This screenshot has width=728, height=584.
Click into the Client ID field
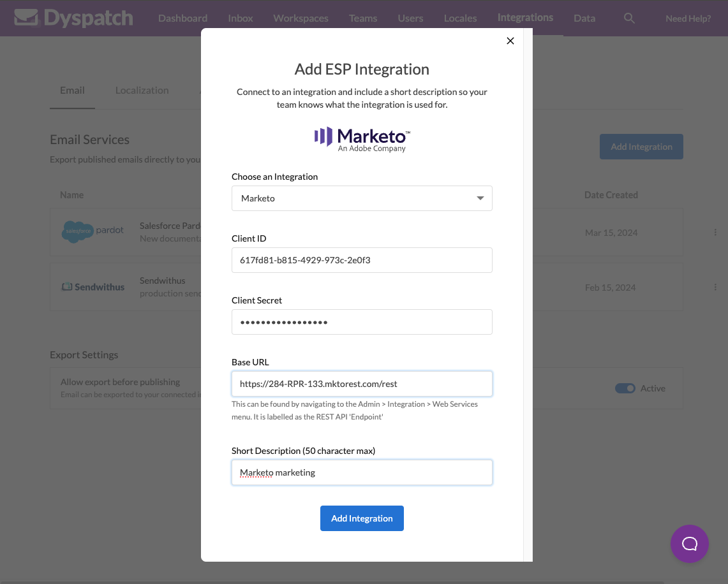362,260
